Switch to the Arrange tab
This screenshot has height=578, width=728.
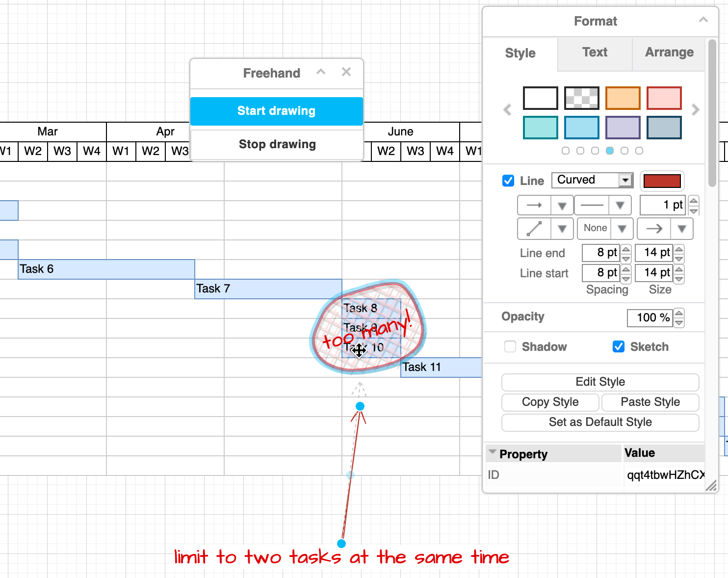pyautogui.click(x=669, y=53)
